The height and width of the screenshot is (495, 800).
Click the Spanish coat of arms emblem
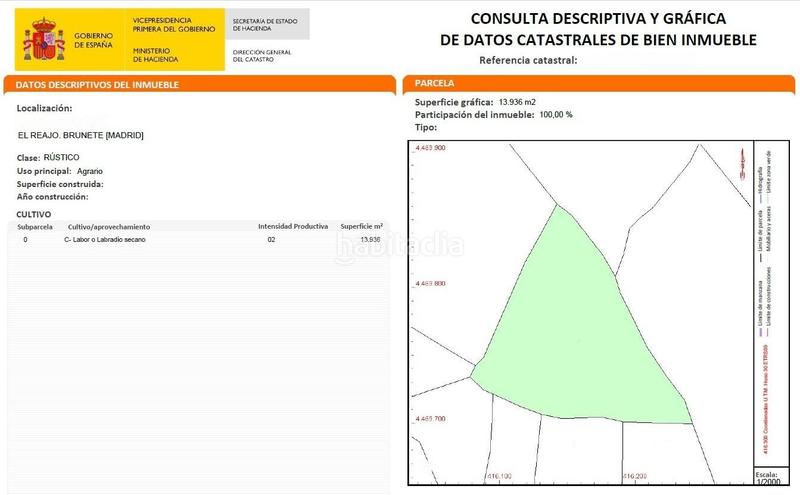[x=44, y=39]
